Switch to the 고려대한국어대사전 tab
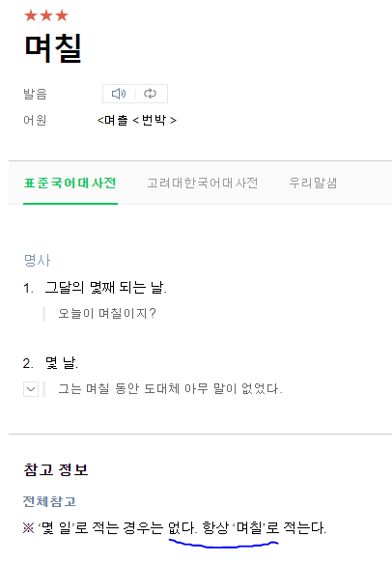 203,184
